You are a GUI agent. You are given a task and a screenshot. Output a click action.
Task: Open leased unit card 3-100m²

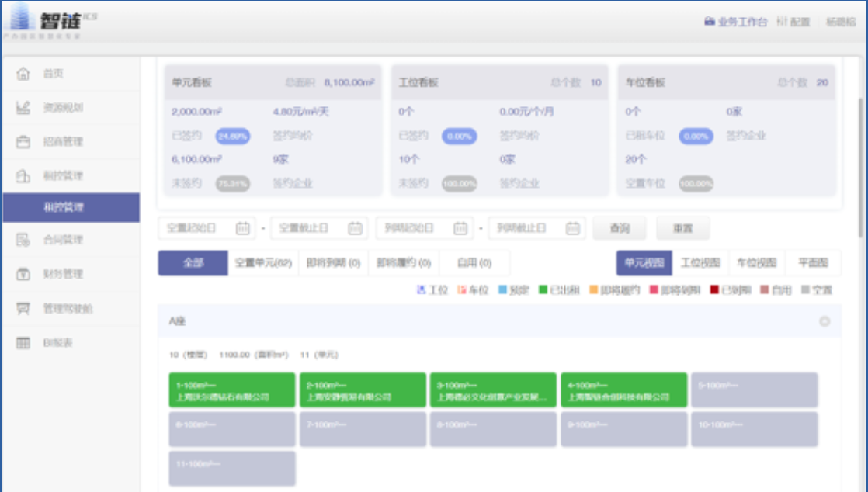pyautogui.click(x=493, y=390)
